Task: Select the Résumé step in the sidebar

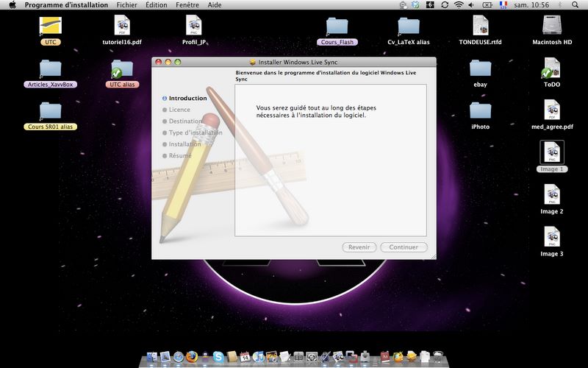Action: tap(177, 155)
